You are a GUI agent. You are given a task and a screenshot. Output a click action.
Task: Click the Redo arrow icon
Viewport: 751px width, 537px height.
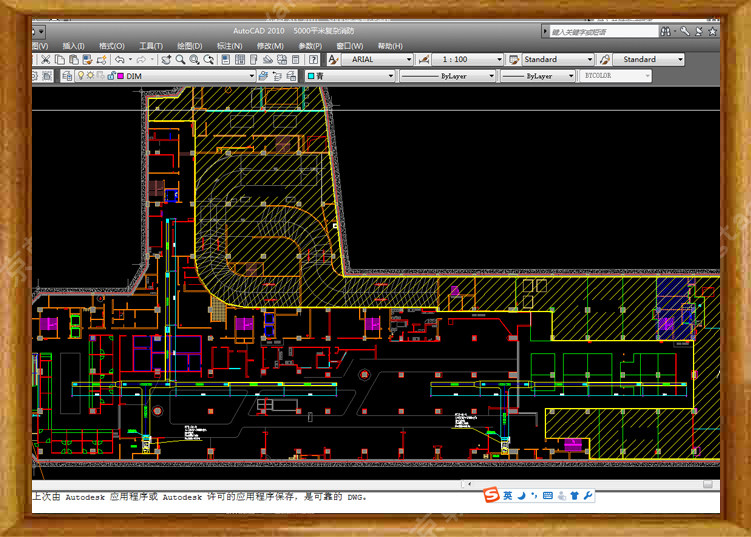coord(141,59)
